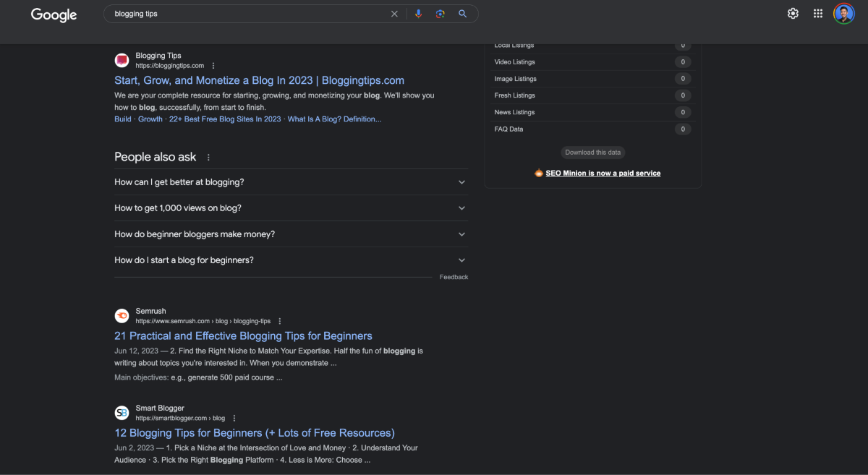Viewport: 868px width, 475px height.
Task: Open '12 Blogging Tips for Beginners' result
Action: tap(255, 433)
